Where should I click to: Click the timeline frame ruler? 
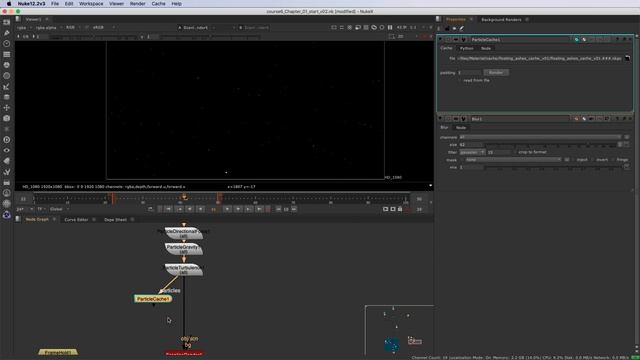click(221, 199)
